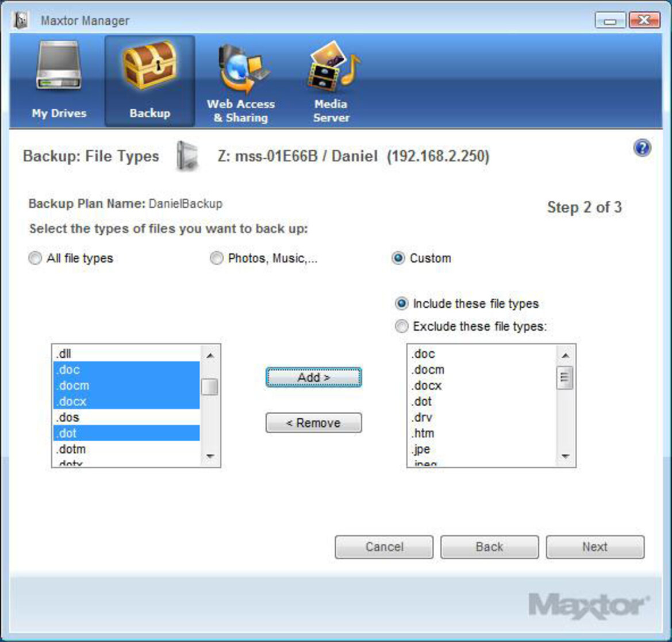The image size is (672, 642).
Task: Click up arrow of right file list scrollbar
Action: coord(565,356)
